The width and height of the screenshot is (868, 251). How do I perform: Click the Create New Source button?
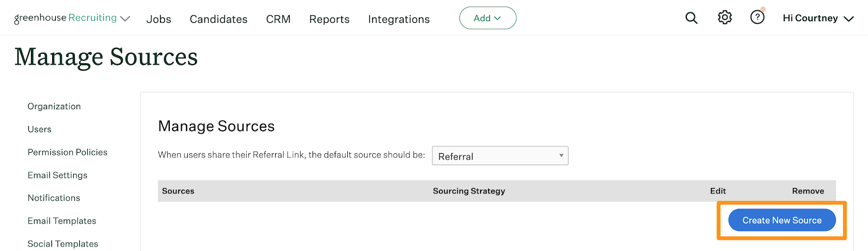pos(782,220)
